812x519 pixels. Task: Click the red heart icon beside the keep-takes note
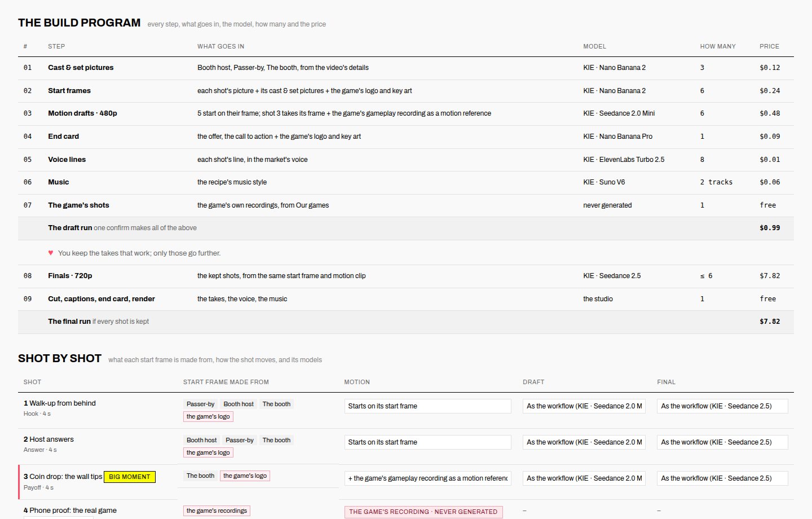[51, 253]
